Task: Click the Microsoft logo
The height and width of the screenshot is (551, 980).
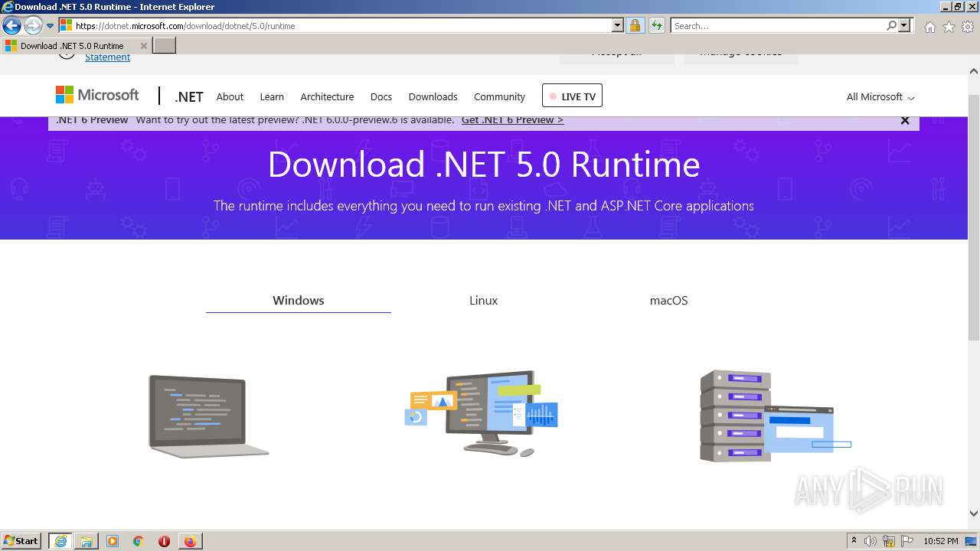Action: coord(97,95)
